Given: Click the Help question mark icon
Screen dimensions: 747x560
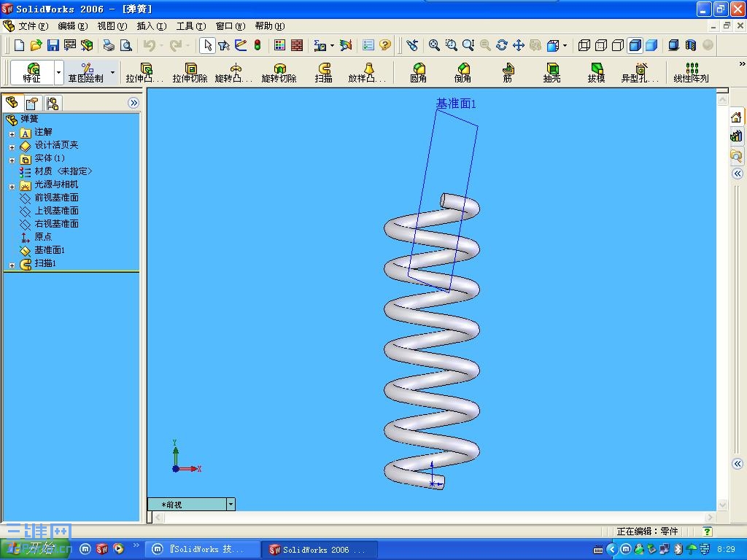Looking at the screenshot, I should point(385,45).
